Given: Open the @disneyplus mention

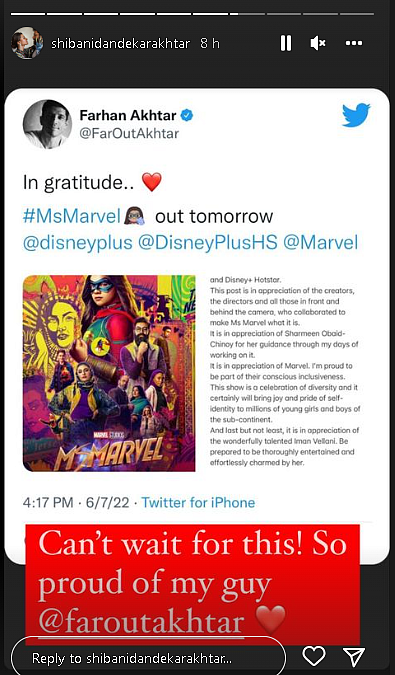Looking at the screenshot, I should click(77, 243).
